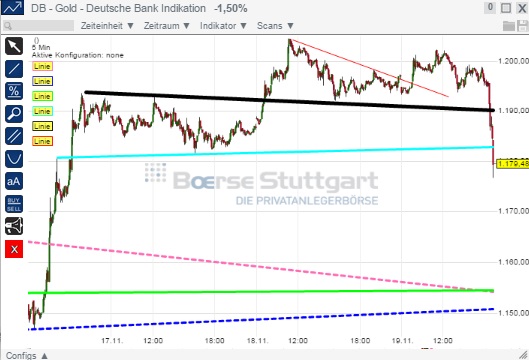Click the Linie label with dark blue border

coord(43,81)
